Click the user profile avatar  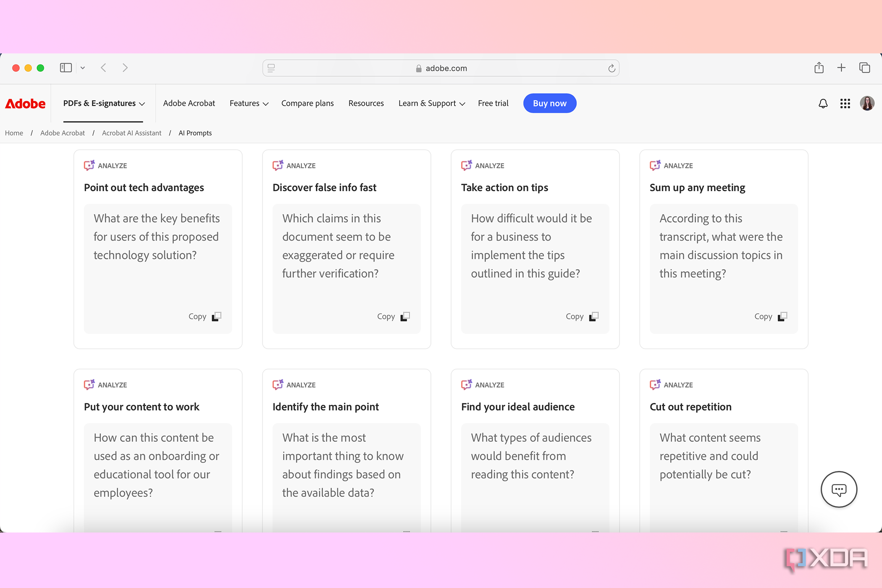(x=867, y=103)
